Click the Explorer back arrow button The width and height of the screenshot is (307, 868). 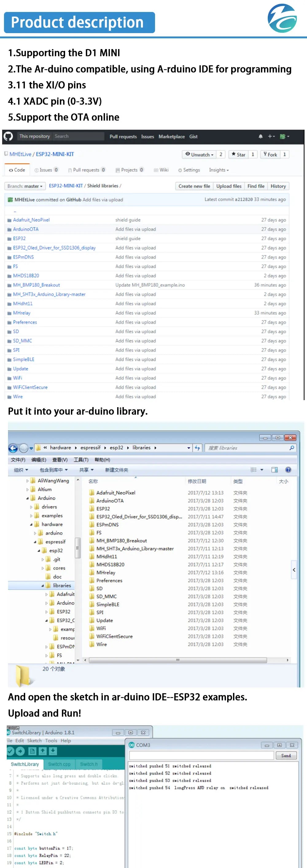click(13, 448)
